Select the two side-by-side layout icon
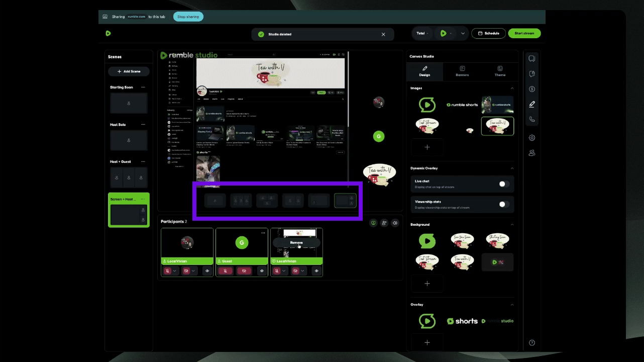The image size is (644, 362). [x=293, y=201]
